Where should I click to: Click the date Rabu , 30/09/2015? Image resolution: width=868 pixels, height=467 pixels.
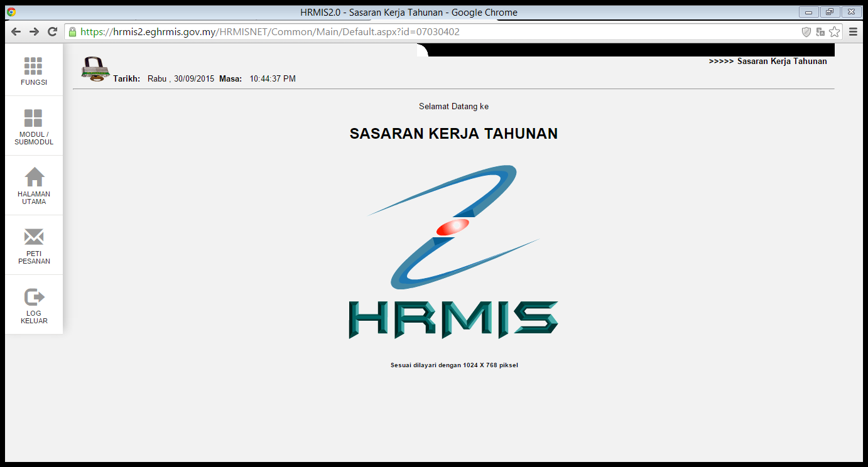pyautogui.click(x=181, y=79)
